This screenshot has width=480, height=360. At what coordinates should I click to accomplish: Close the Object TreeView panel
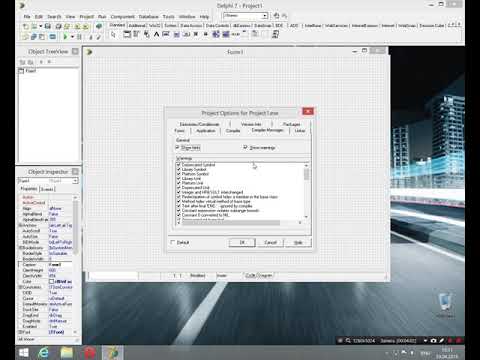pos(75,51)
